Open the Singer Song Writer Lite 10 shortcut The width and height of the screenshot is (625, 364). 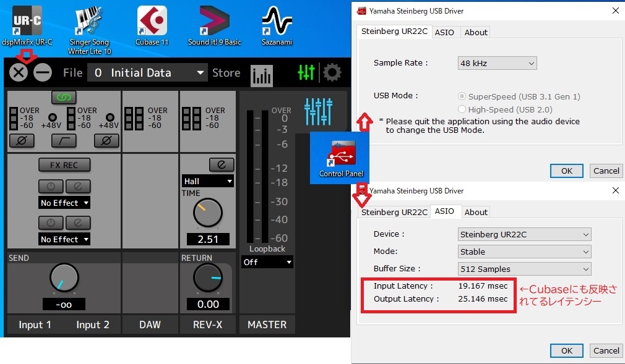89,30
